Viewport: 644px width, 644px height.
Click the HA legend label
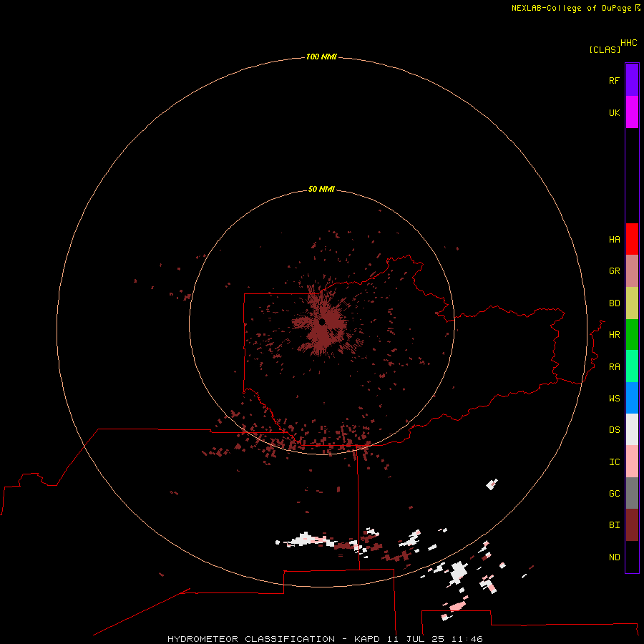614,240
